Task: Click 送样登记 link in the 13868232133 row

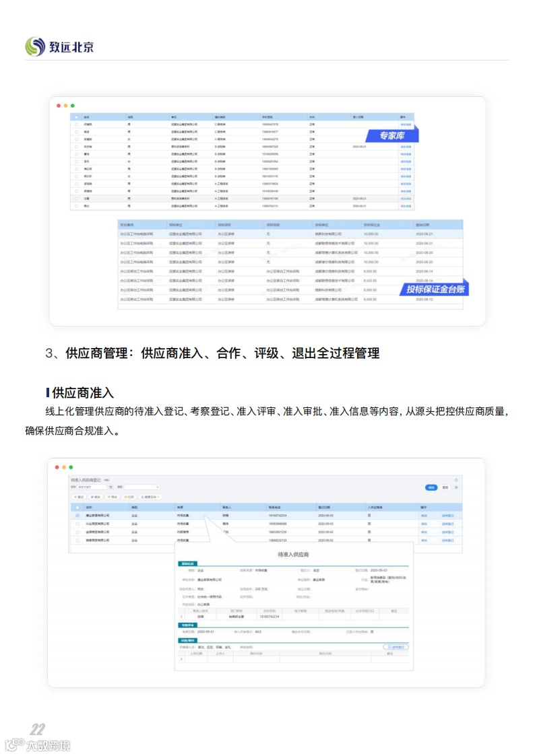Action: (x=447, y=540)
